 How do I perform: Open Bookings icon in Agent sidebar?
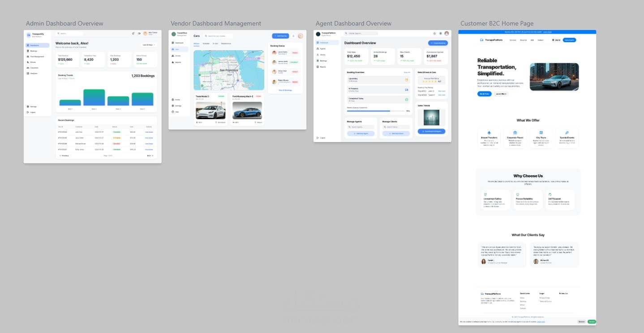tap(318, 61)
